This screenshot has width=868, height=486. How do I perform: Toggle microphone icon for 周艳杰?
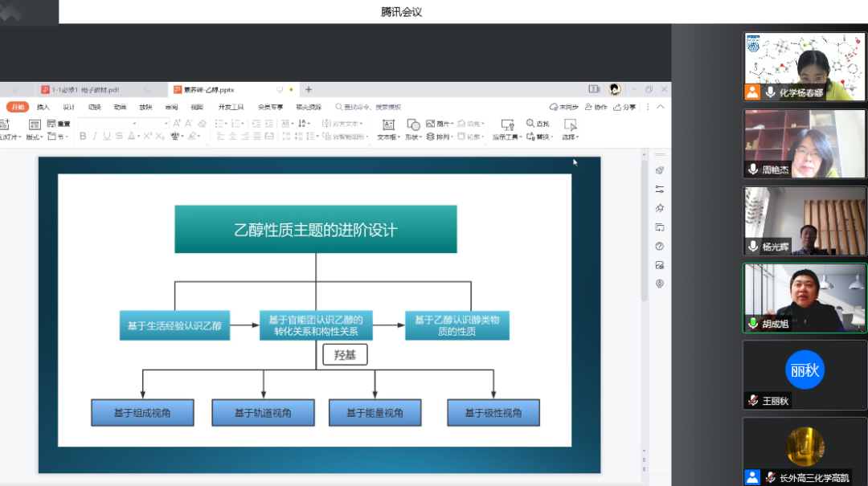click(x=753, y=169)
